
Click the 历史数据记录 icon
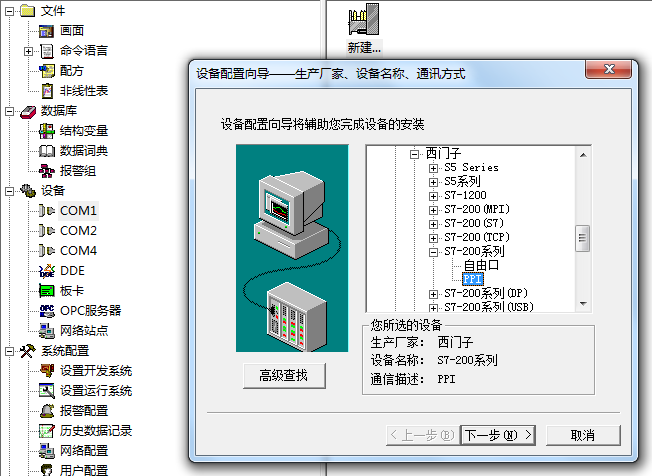click(x=47, y=431)
